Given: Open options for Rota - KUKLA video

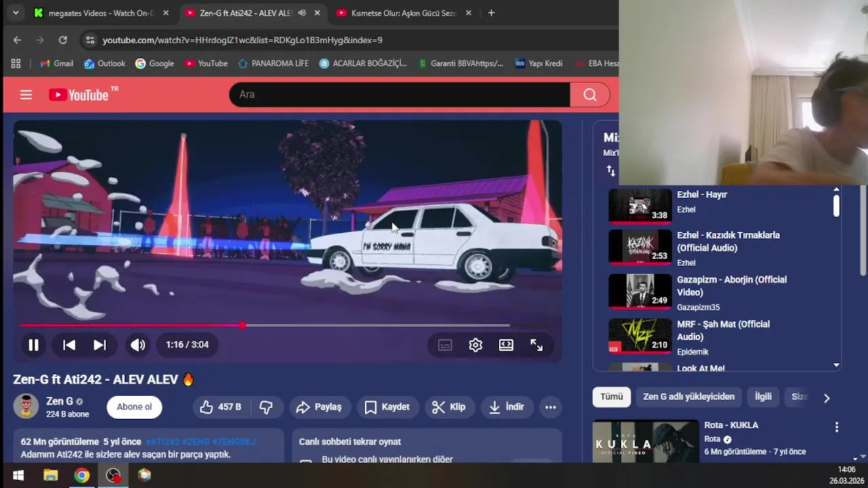Looking at the screenshot, I should [836, 427].
